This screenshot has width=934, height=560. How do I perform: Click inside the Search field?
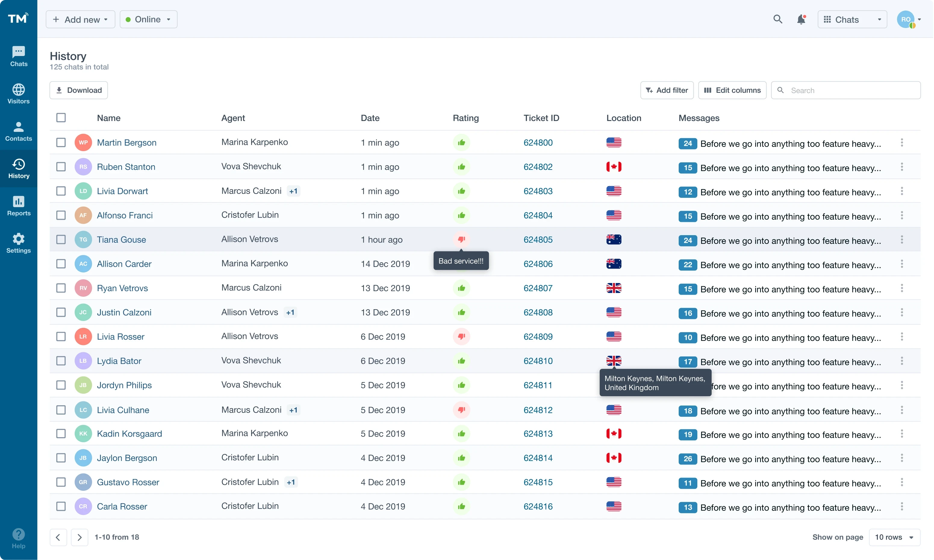[x=845, y=90]
